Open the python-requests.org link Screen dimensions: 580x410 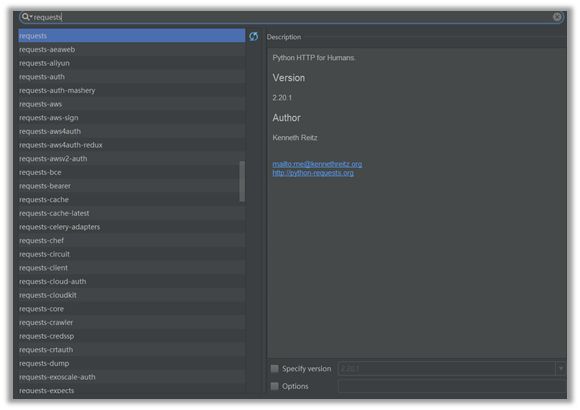(313, 173)
